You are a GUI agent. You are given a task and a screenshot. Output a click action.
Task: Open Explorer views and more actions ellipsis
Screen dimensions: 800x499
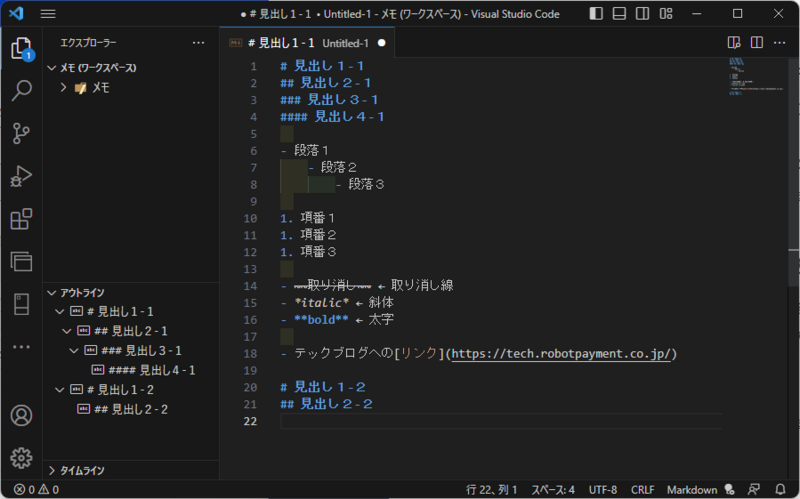coord(198,43)
